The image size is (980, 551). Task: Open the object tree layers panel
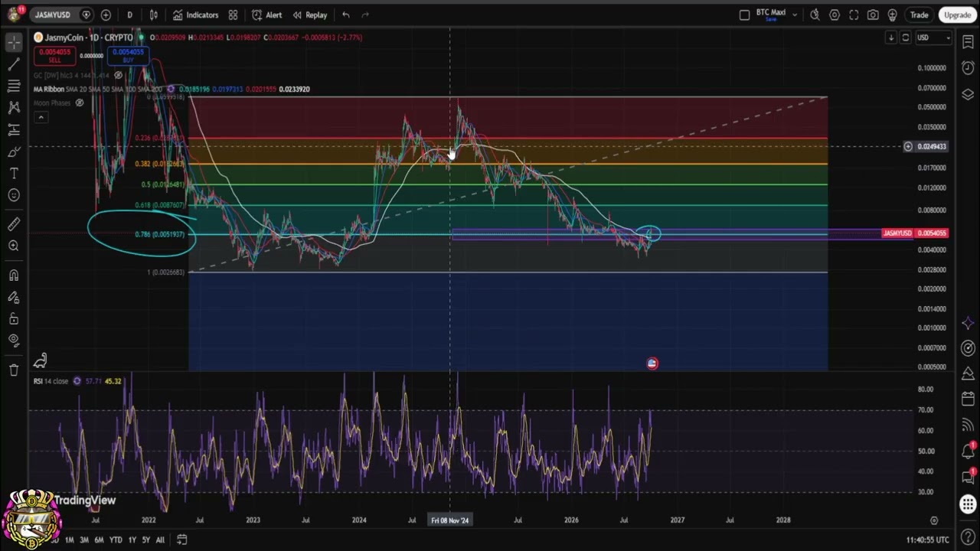tap(968, 94)
